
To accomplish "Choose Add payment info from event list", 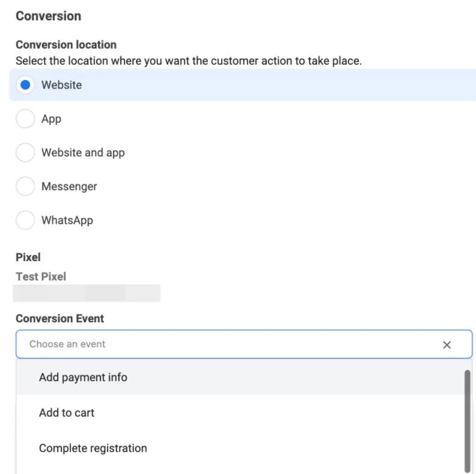I will 83,377.
